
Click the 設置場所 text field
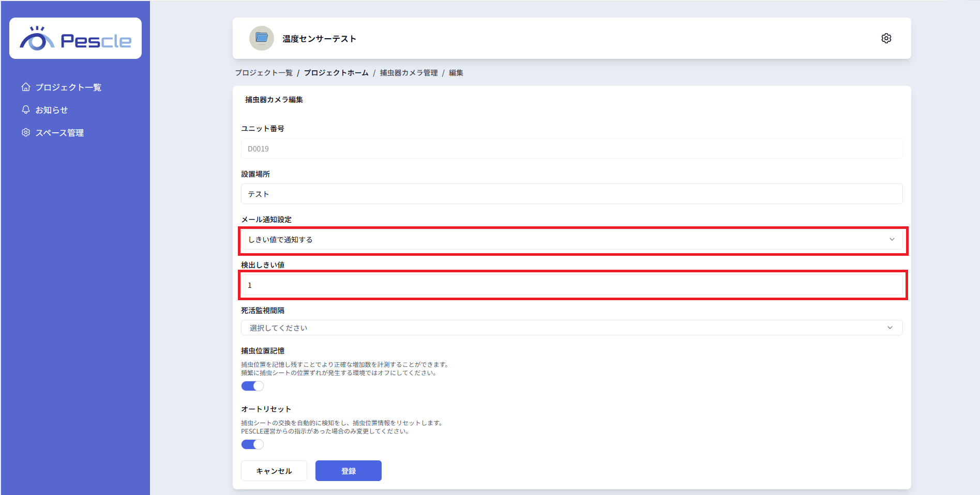(571, 194)
